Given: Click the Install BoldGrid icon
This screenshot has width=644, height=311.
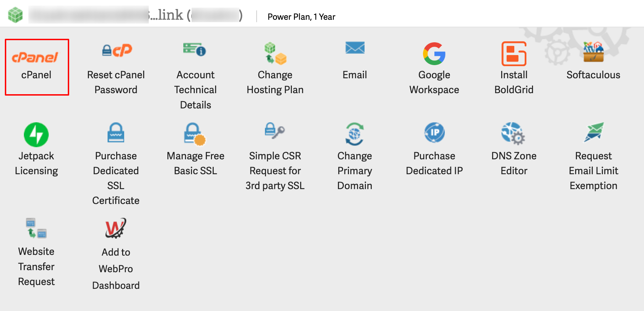Looking at the screenshot, I should 514,54.
